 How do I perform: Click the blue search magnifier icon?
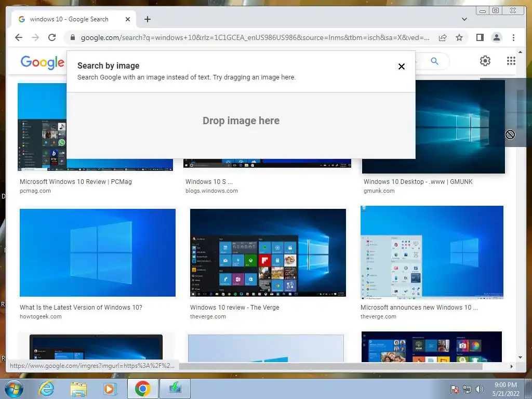click(435, 61)
